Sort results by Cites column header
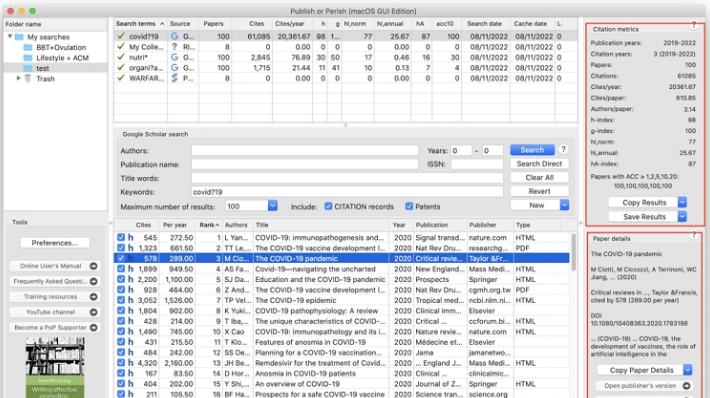The image size is (710, 398). 143,225
